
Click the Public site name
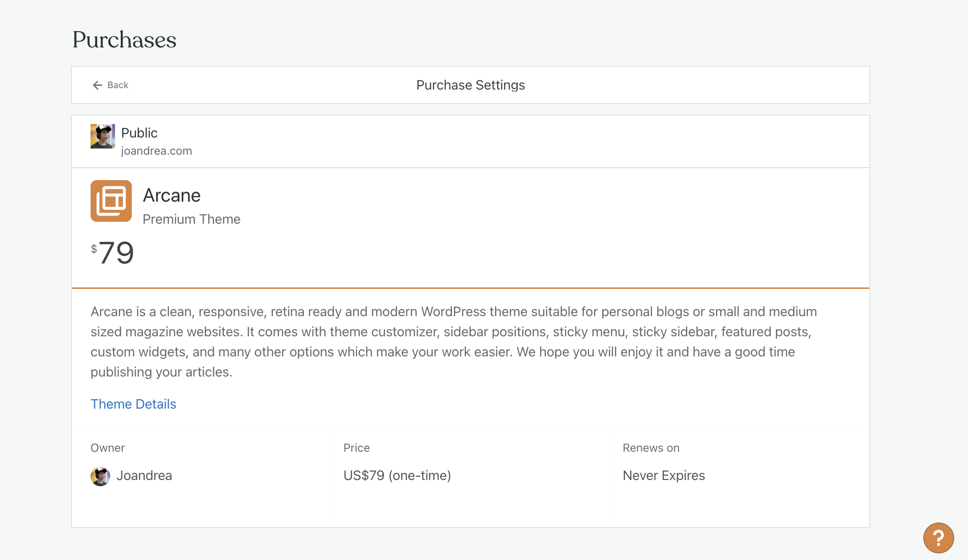139,133
